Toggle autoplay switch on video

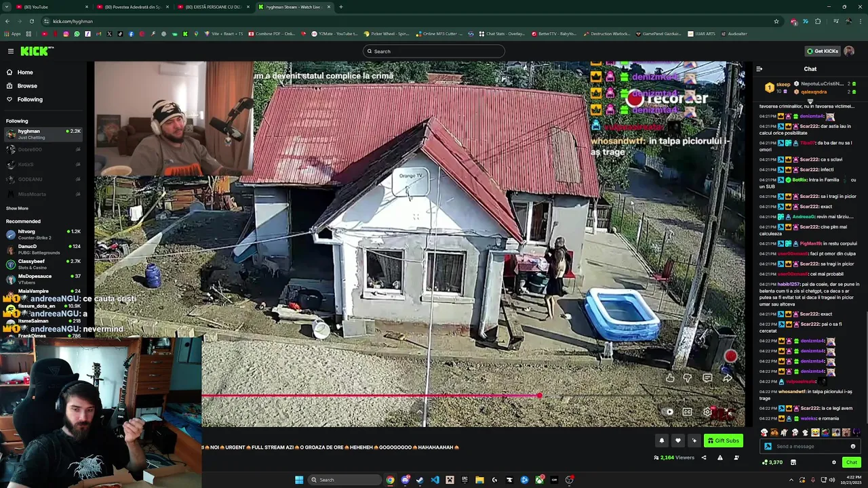point(669,411)
